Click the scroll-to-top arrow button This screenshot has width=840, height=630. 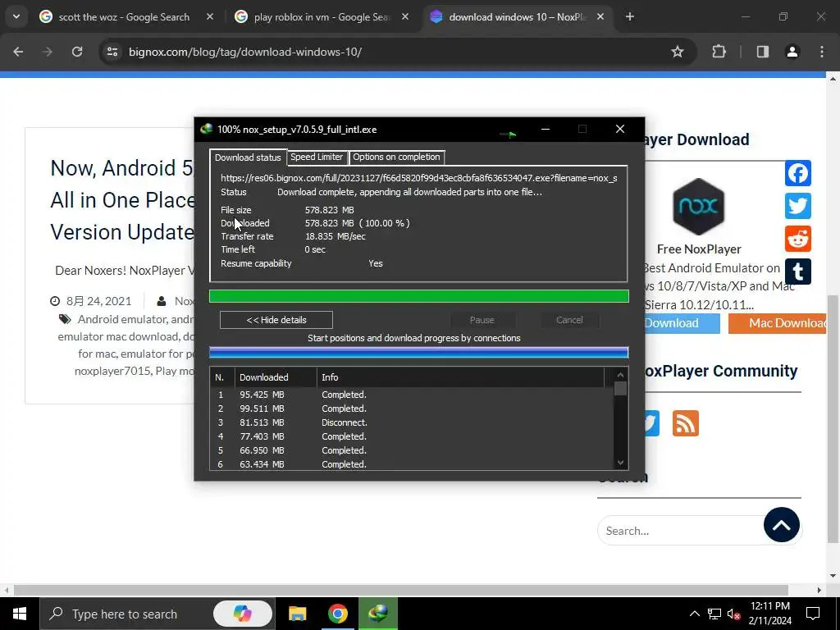[782, 525]
